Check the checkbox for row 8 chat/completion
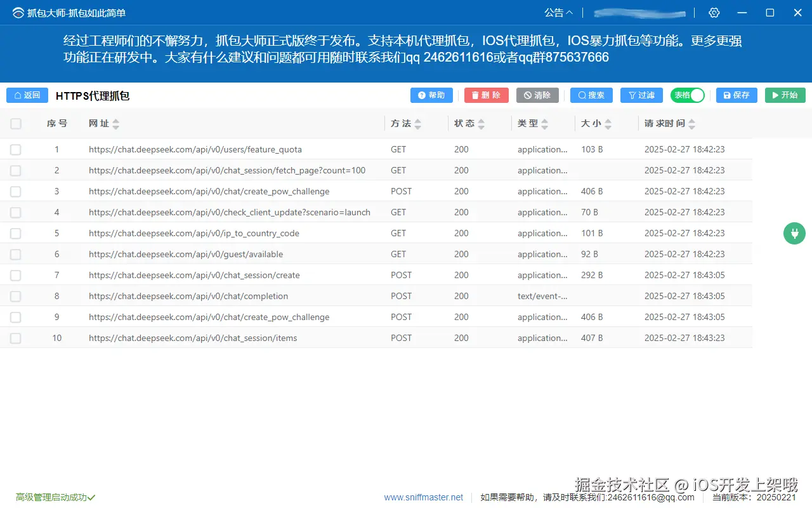This screenshot has height=508, width=812. pyautogui.click(x=16, y=297)
